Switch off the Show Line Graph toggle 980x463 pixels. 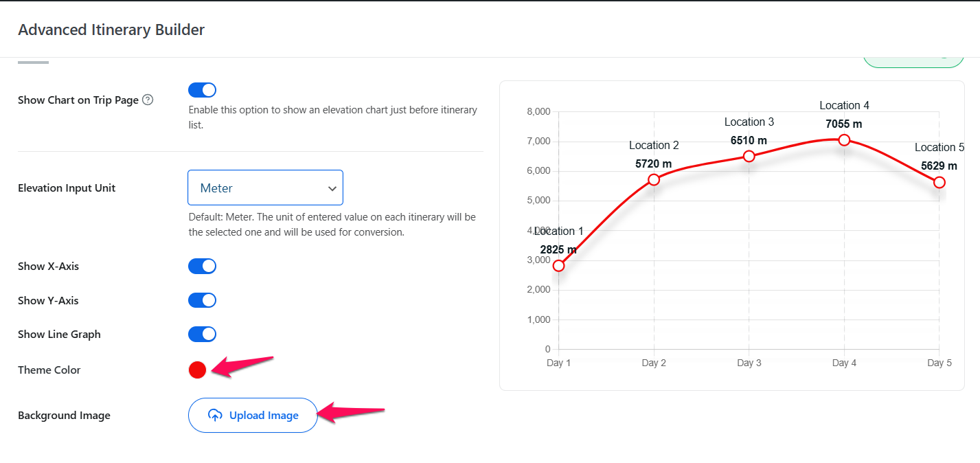(202, 335)
